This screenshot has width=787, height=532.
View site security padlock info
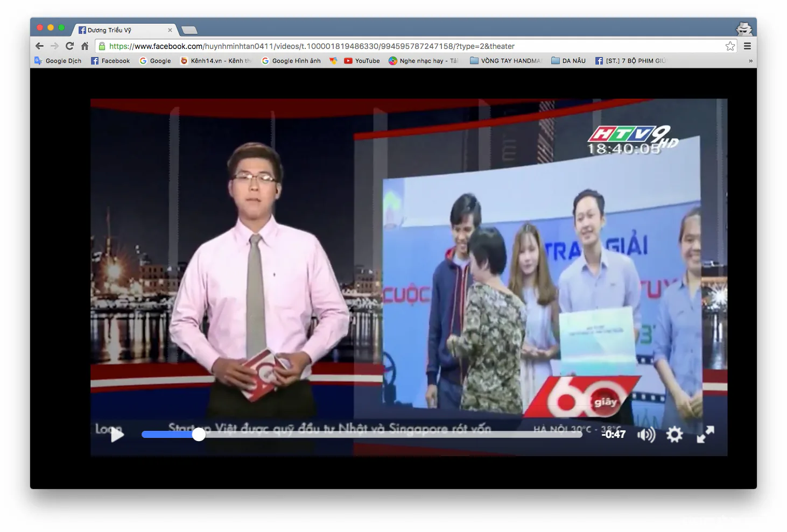pos(102,46)
